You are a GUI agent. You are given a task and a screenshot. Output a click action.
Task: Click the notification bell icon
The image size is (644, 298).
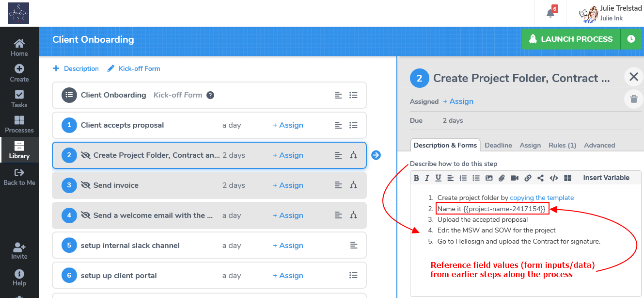[550, 13]
